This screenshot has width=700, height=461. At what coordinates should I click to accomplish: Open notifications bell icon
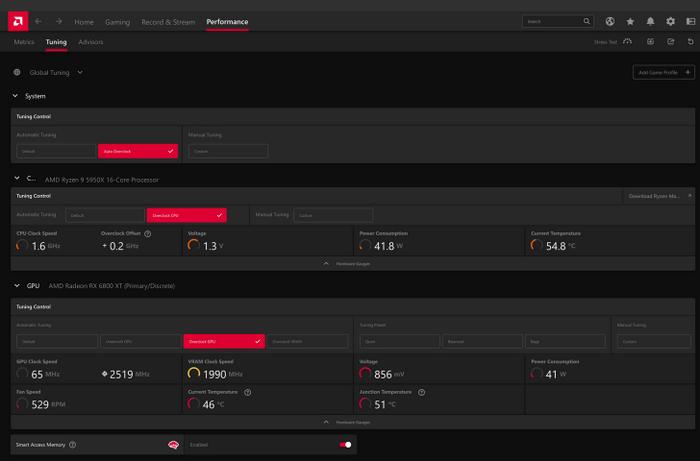click(x=650, y=21)
